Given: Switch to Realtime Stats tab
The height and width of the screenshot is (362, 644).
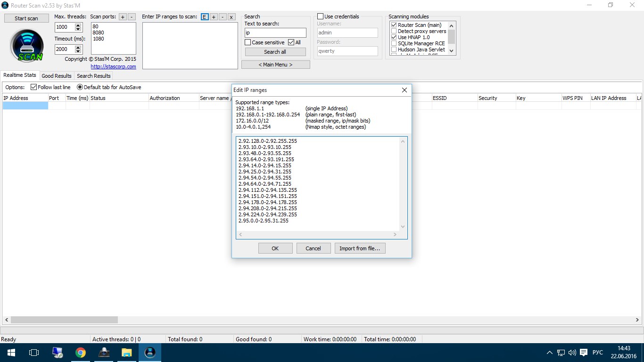Looking at the screenshot, I should tap(20, 75).
